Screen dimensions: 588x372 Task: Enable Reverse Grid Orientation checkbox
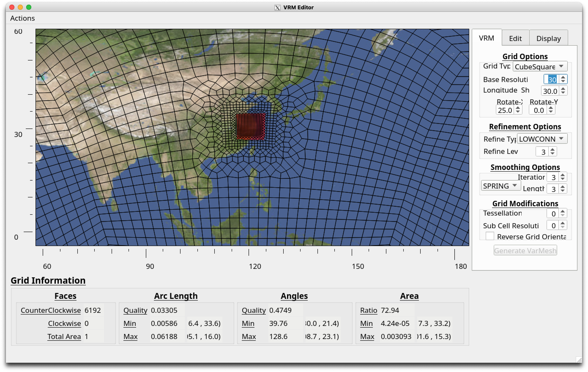[x=490, y=236]
